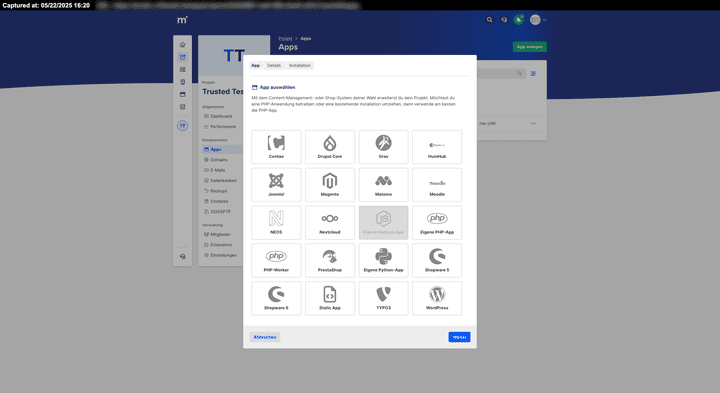
Task: Switch to the Installation step tab
Action: [300, 65]
